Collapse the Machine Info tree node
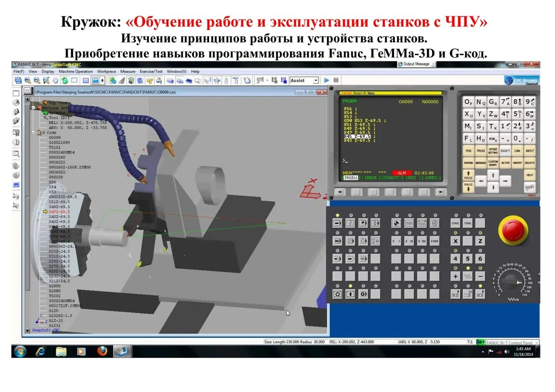The image size is (555, 392). (33, 108)
